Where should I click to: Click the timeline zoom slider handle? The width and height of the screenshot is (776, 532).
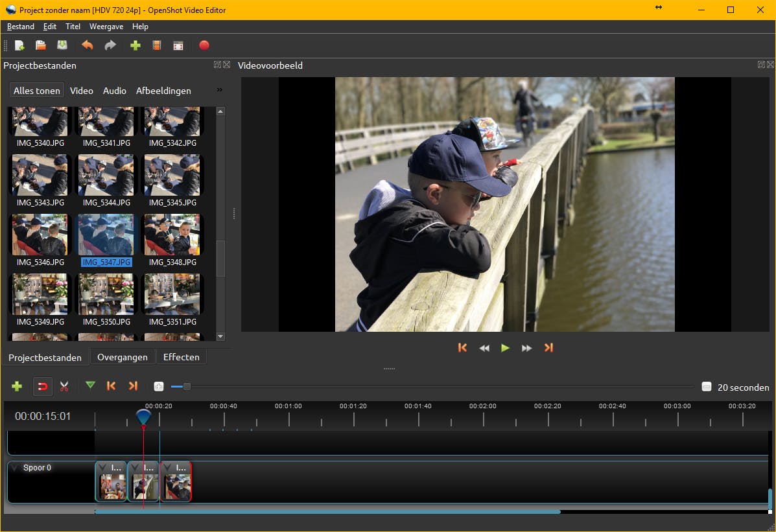click(x=187, y=387)
